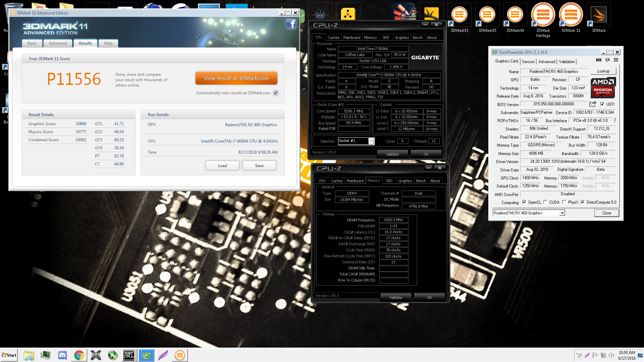Open the Sensors tab in GPU-Z
The height and width of the screenshot is (362, 644).
[x=528, y=62]
